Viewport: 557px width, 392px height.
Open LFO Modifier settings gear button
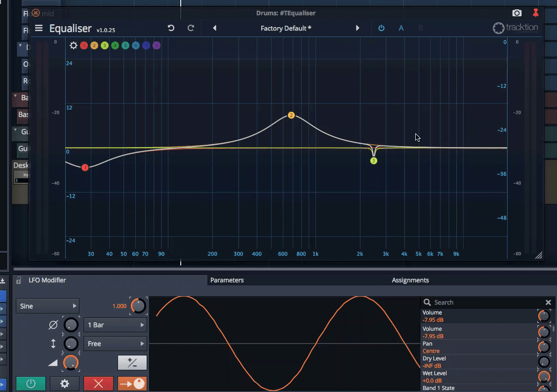pyautogui.click(x=64, y=384)
